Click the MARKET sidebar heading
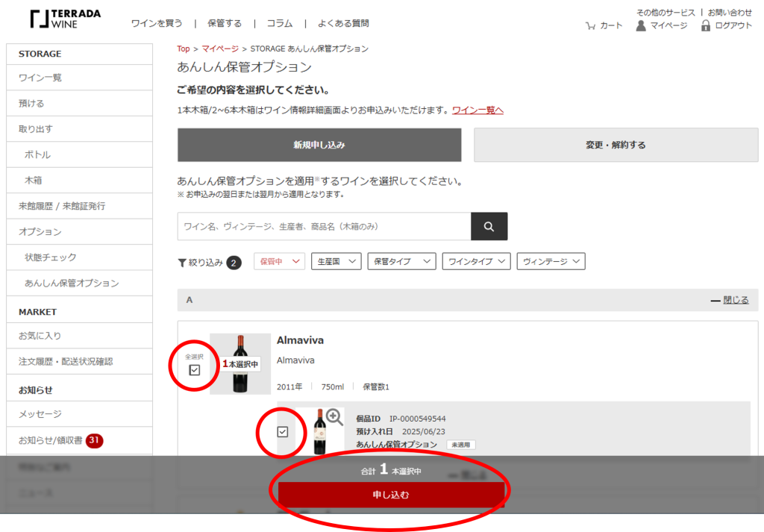This screenshot has width=764, height=532. (x=37, y=312)
